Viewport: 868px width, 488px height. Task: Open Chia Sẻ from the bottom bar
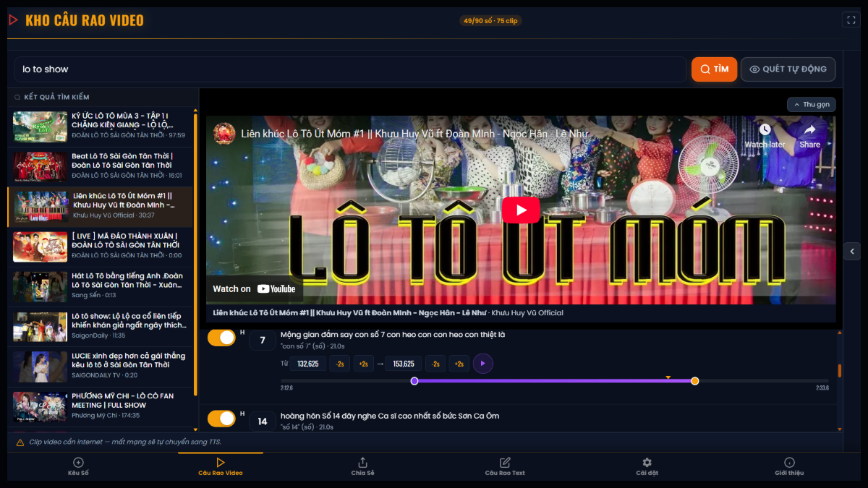coord(362,462)
